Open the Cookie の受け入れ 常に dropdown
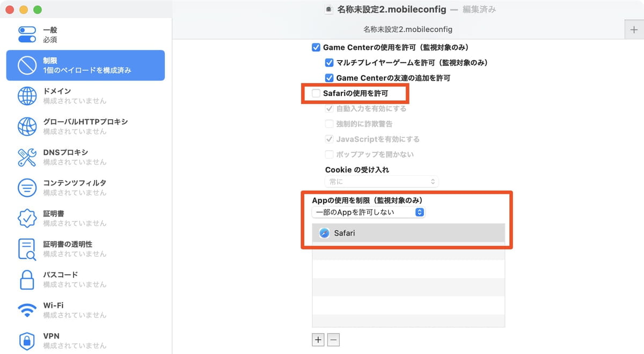Image resolution: width=644 pixels, height=354 pixels. point(382,182)
